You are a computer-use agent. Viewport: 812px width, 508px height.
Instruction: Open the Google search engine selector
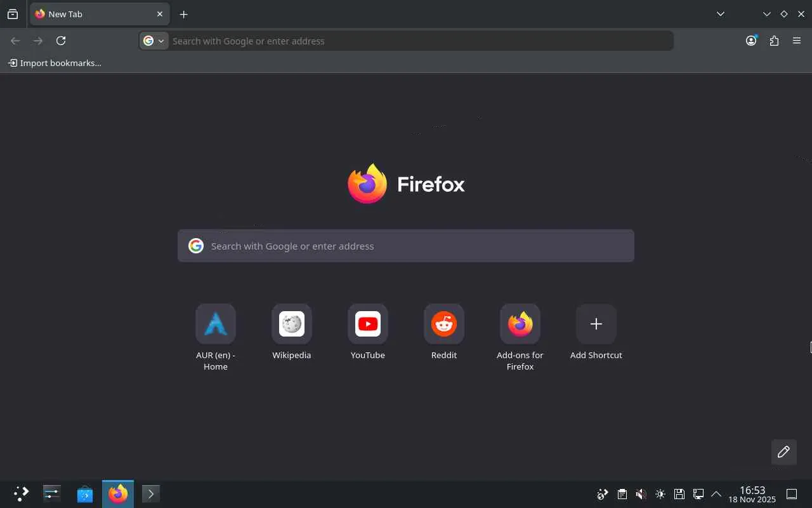154,41
